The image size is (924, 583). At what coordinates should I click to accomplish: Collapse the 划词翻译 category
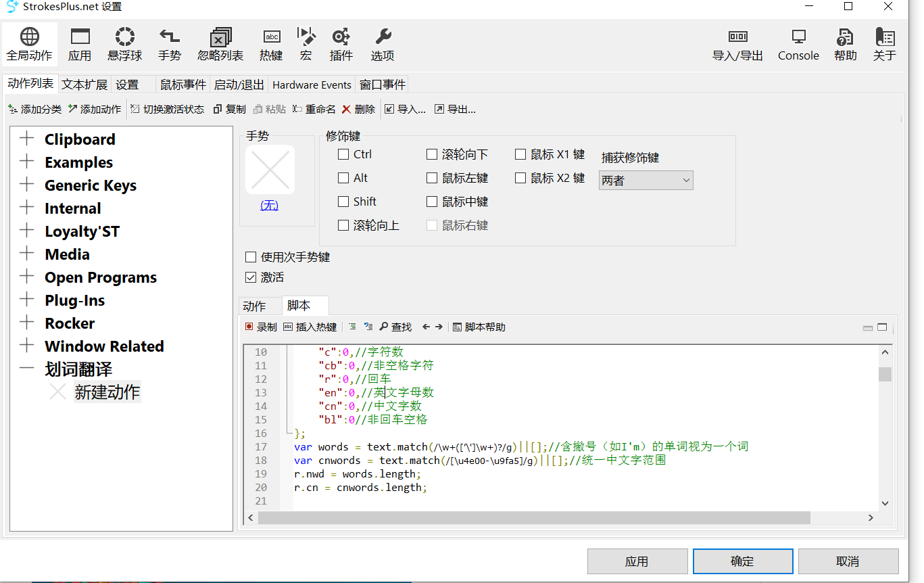(x=27, y=369)
